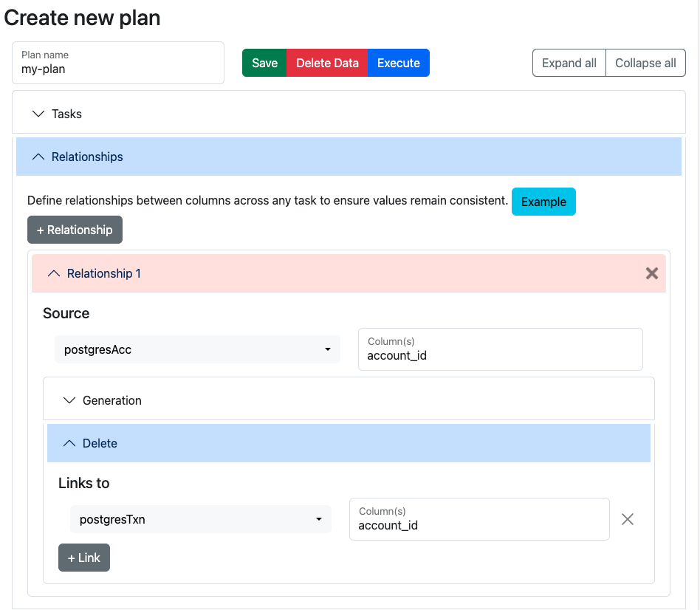The image size is (700, 610).
Task: Collapse the Delete section
Action: click(x=70, y=443)
